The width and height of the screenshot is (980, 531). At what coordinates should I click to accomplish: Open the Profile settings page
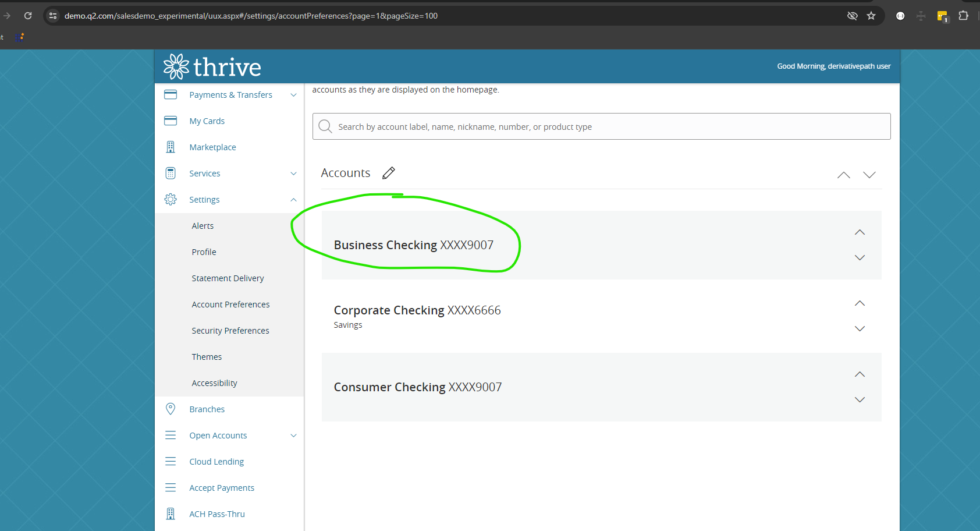(x=204, y=252)
